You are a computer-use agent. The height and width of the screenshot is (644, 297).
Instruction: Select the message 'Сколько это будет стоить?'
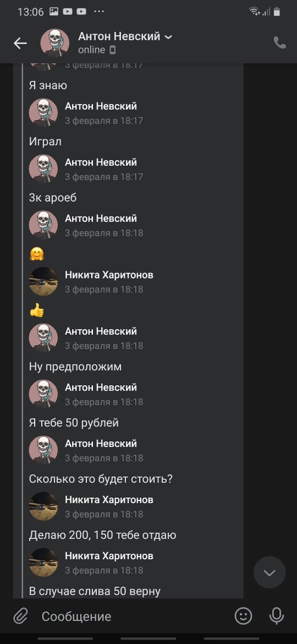[x=100, y=479]
